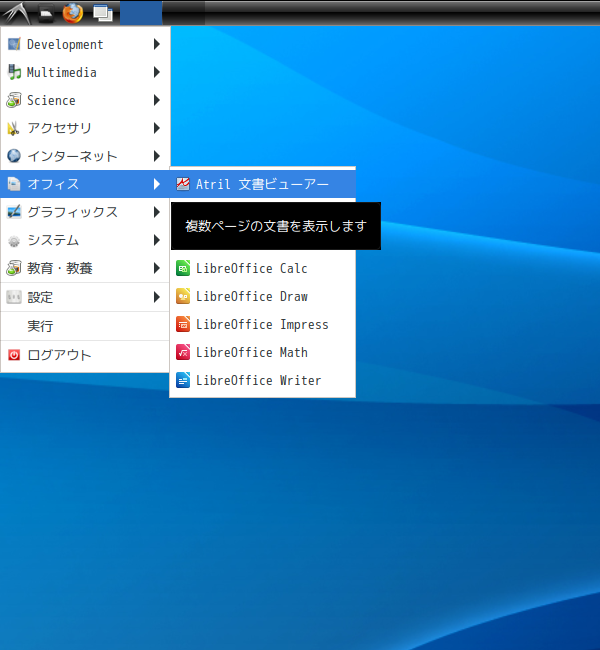The height and width of the screenshot is (650, 600).
Task: Open the 設定 menu entry
Action: click(85, 297)
